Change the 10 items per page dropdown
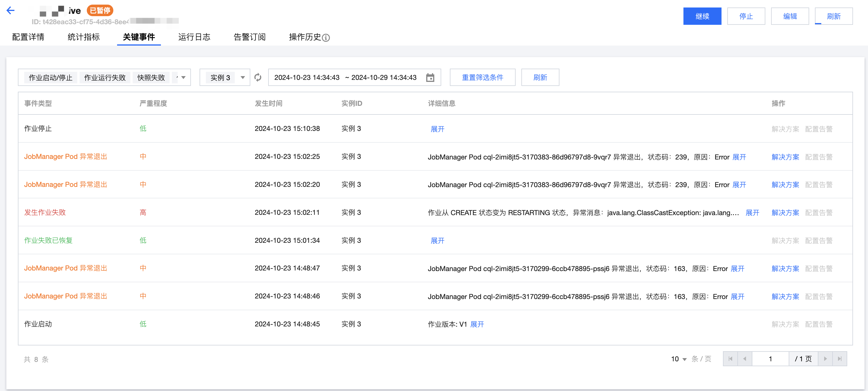Image resolution: width=868 pixels, height=391 pixels. [679, 359]
